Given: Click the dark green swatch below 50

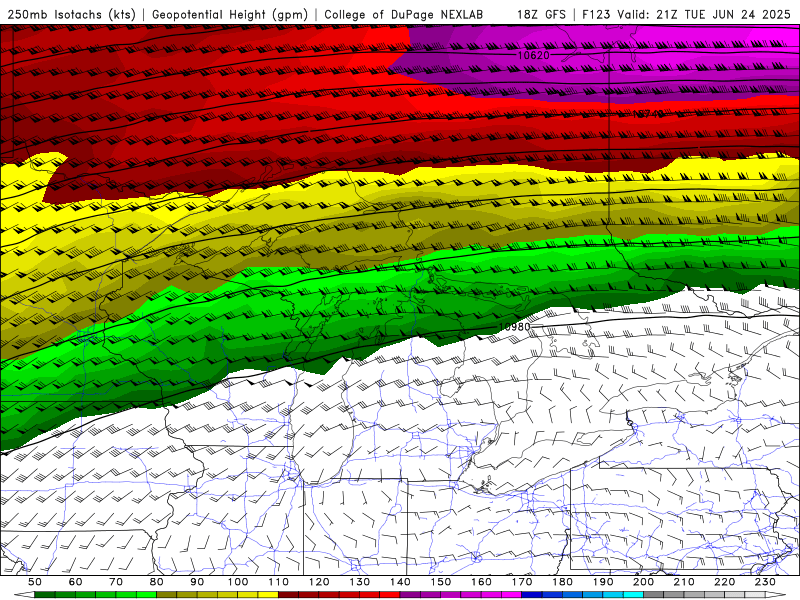Looking at the screenshot, I should coord(45,595).
